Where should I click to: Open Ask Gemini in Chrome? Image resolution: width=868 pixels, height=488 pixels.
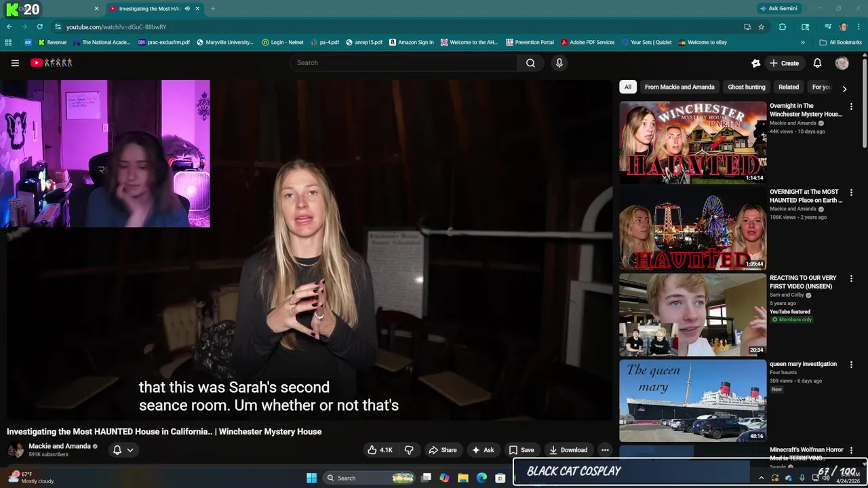[x=778, y=8]
